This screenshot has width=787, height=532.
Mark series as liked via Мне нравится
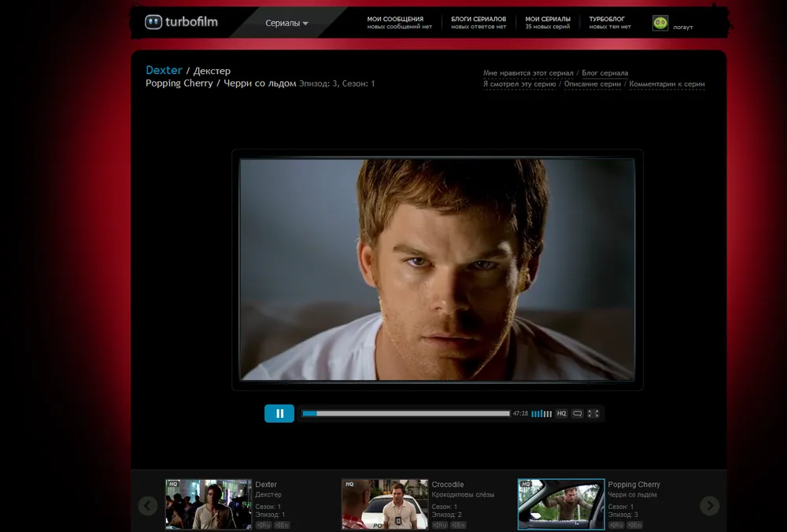pyautogui.click(x=528, y=73)
